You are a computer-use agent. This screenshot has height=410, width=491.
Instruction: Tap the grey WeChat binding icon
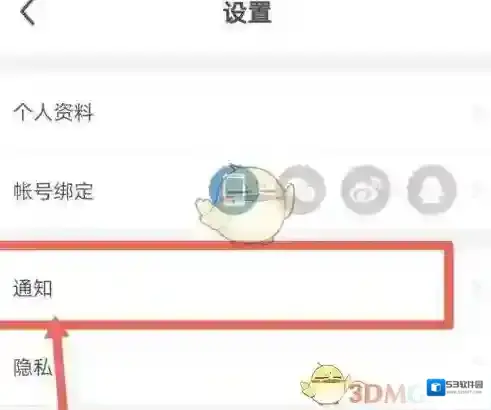point(302,189)
